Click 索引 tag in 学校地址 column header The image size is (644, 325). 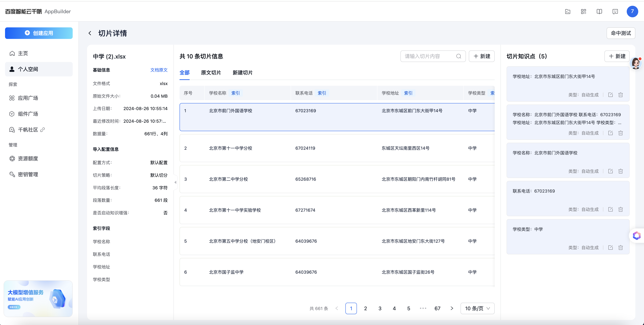[x=408, y=93]
